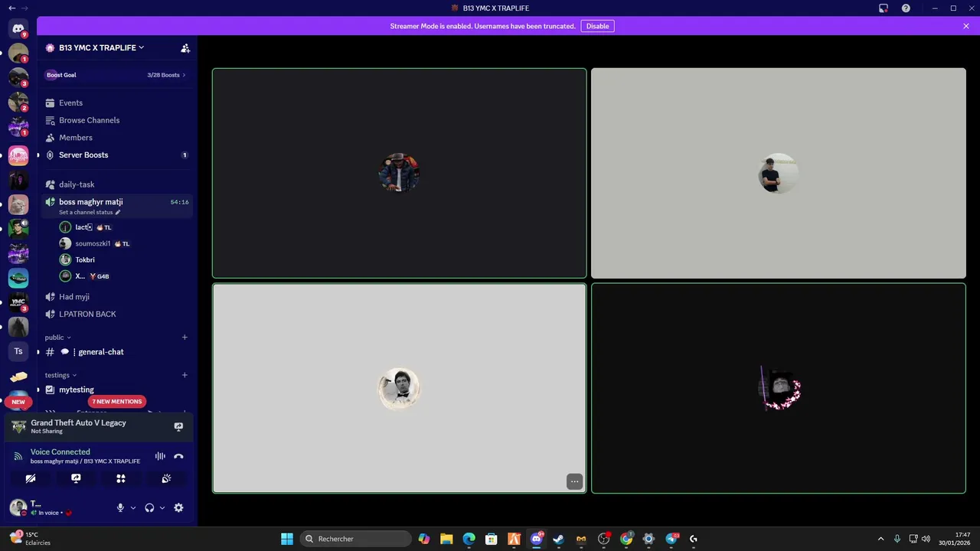
Task: Open the Boost Goal 3/28 Boosts bar
Action: [116, 75]
